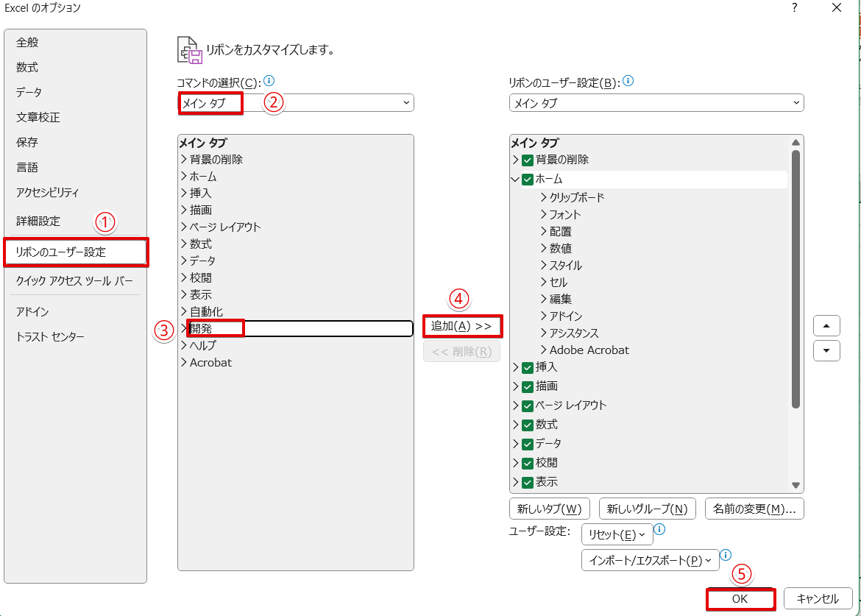Collapse the ホーム node in right list

(x=515, y=180)
